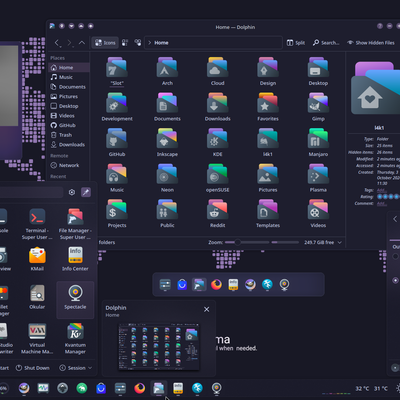This screenshot has height=400, width=400.
Task: Open the Plasma folder
Action: pyautogui.click(x=318, y=178)
